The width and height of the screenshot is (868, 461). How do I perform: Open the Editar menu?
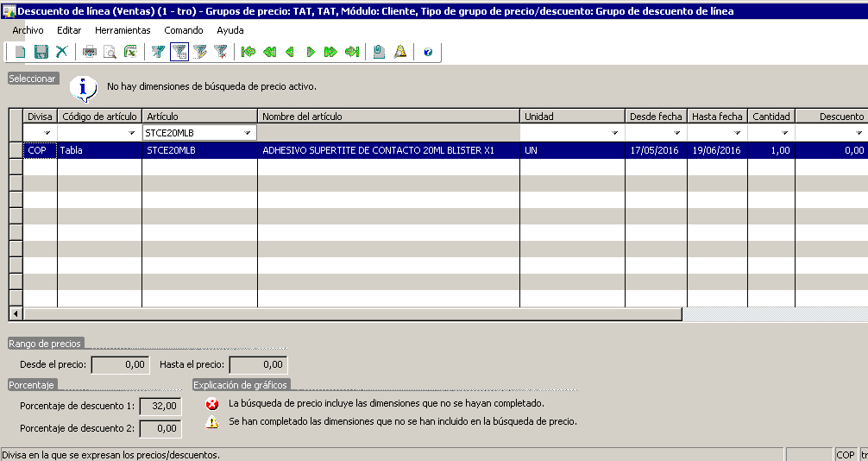pyautogui.click(x=69, y=30)
